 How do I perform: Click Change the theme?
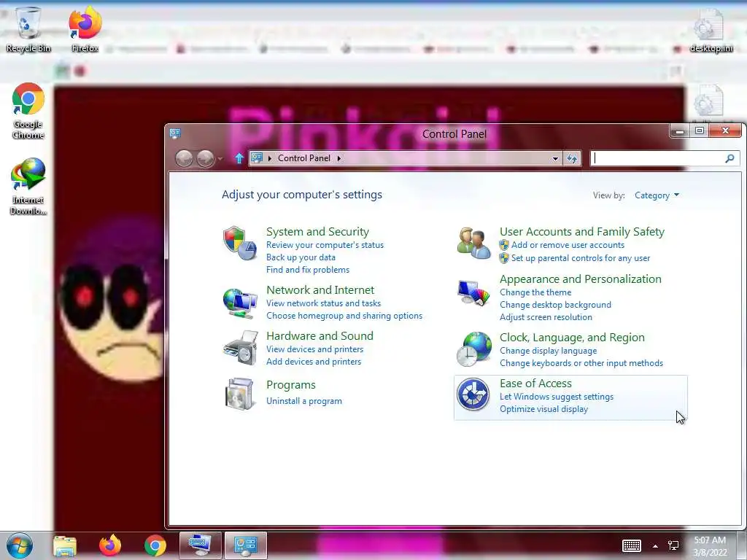[x=535, y=292]
